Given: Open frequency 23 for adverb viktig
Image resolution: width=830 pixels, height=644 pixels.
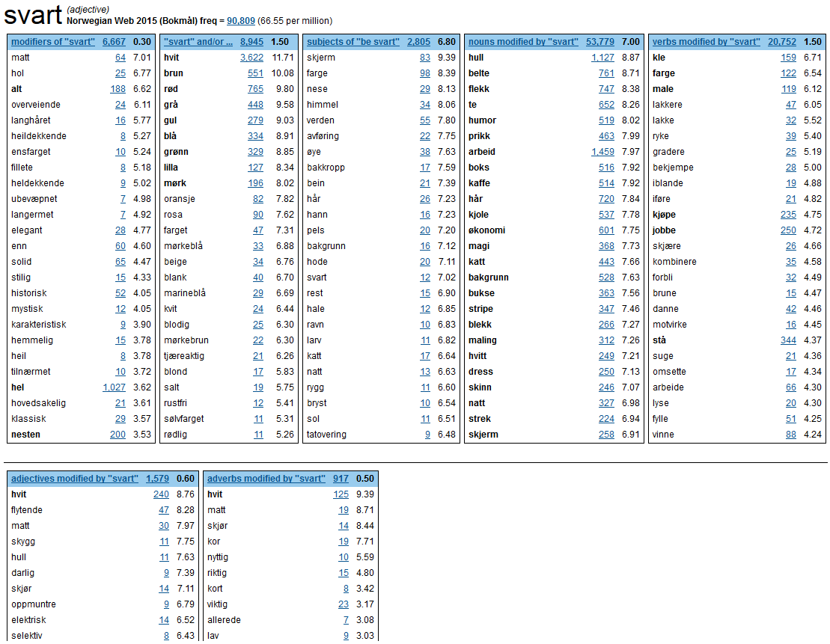Looking at the screenshot, I should tap(344, 604).
